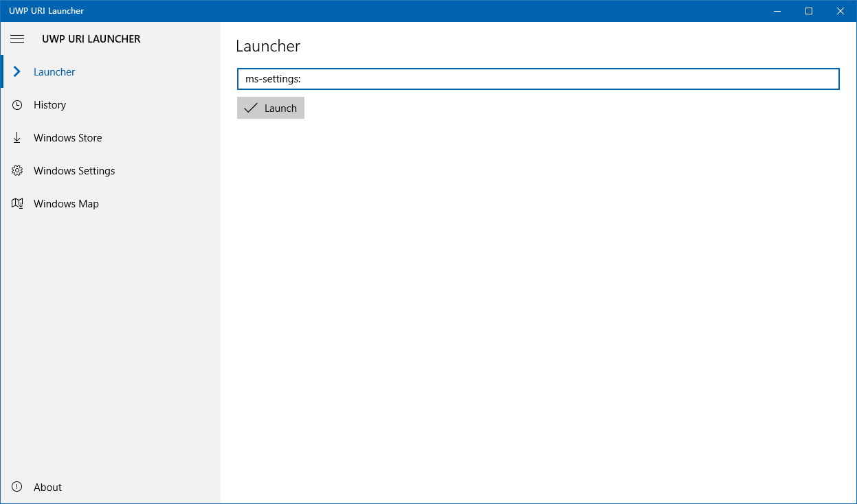Open the navigation hamburger menu

click(x=17, y=39)
